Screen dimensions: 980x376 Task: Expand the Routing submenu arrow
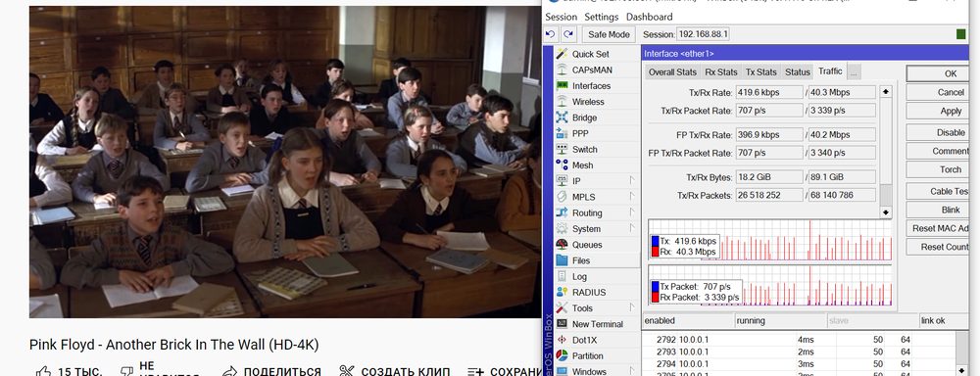(x=632, y=212)
